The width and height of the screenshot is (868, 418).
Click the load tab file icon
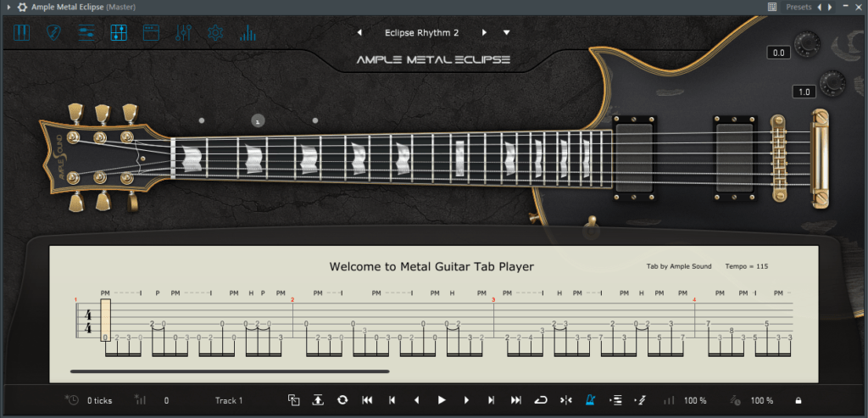tap(294, 400)
